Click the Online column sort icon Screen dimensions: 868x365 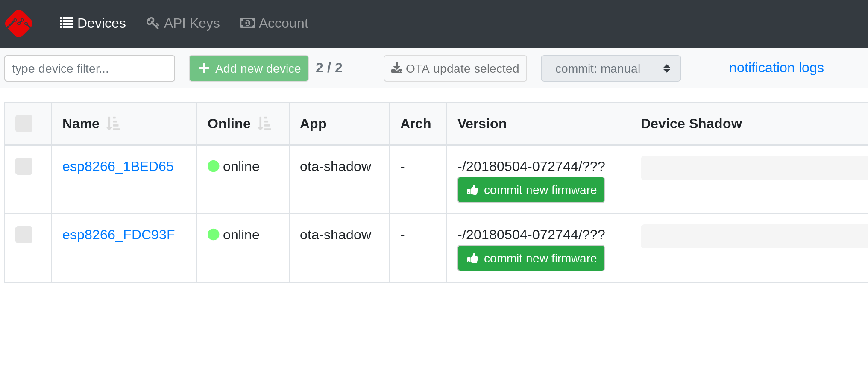pos(264,124)
